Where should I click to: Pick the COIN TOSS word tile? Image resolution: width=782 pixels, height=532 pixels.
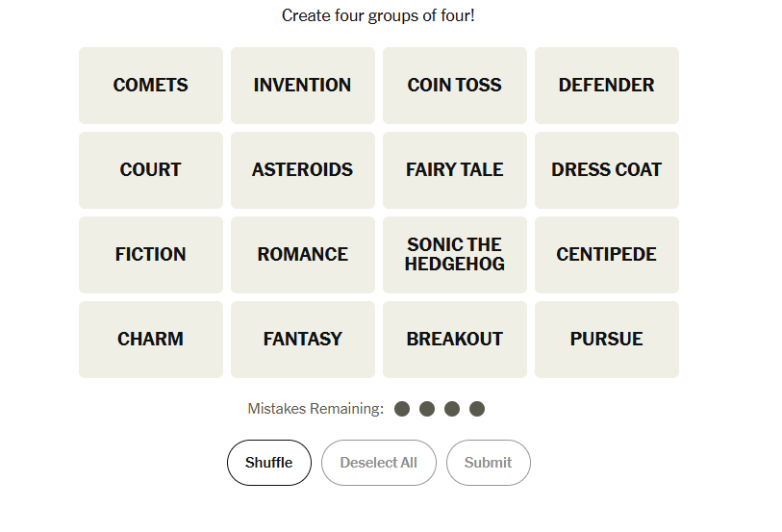point(455,86)
